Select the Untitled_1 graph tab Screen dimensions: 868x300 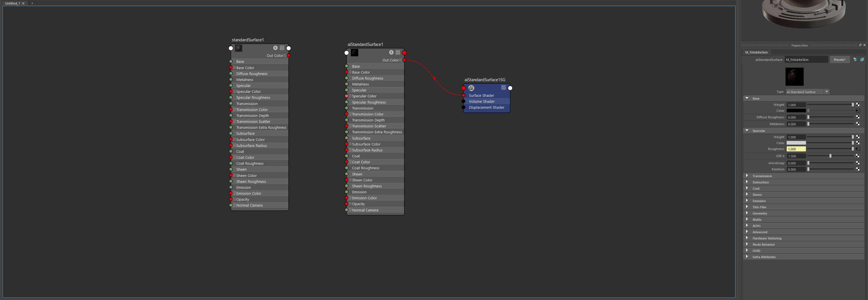(12, 3)
